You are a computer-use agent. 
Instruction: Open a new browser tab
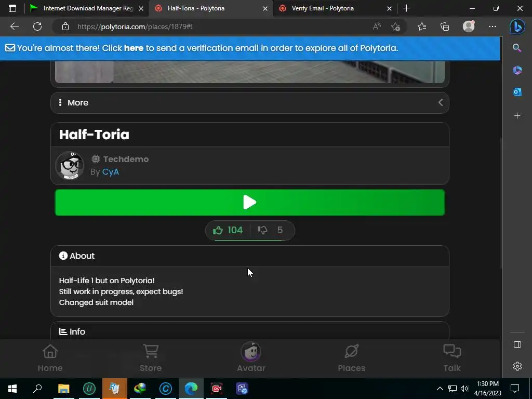click(406, 8)
